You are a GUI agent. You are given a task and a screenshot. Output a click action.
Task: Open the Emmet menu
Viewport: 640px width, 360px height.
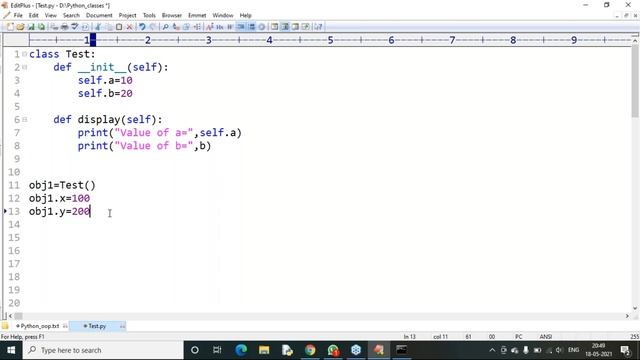click(197, 15)
